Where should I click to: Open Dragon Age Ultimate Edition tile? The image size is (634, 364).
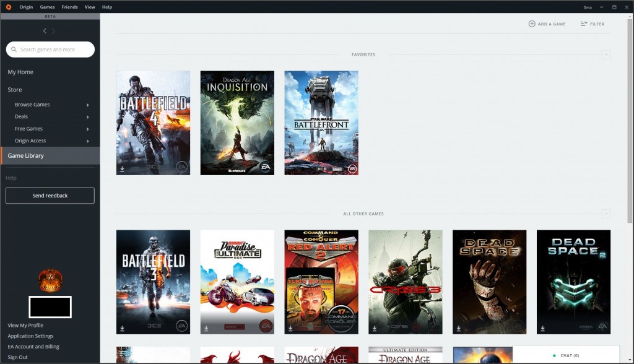pyautogui.click(x=406, y=355)
